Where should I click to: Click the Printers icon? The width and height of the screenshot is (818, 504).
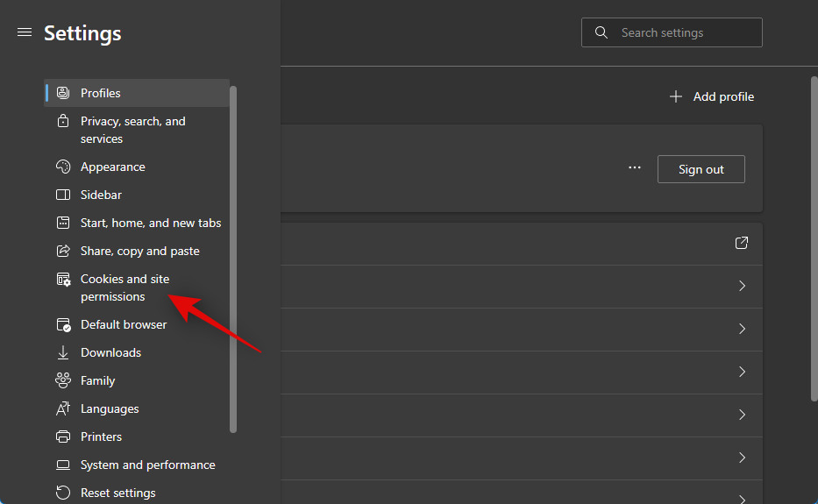63,437
